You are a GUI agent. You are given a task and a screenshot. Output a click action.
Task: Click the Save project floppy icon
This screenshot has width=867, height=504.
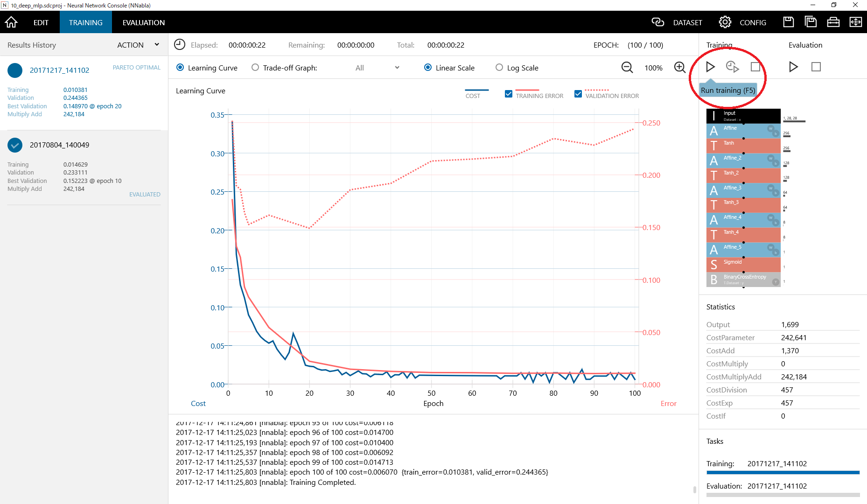[x=788, y=22]
